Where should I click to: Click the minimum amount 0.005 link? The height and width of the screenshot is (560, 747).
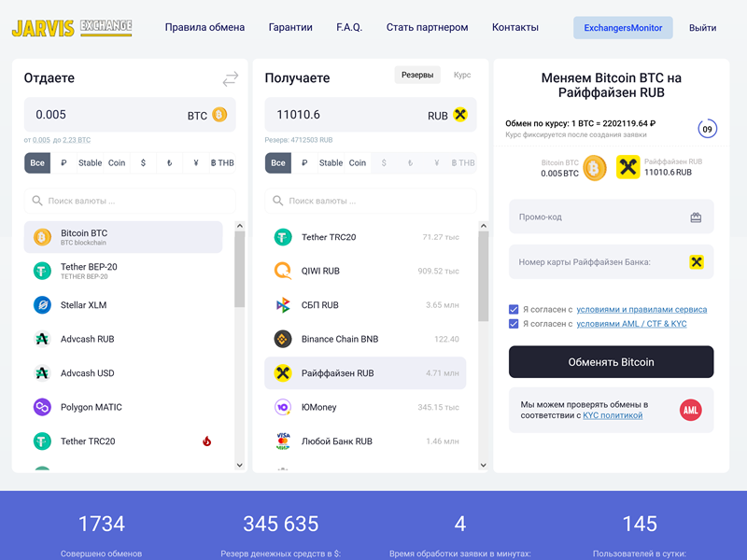[x=41, y=140]
